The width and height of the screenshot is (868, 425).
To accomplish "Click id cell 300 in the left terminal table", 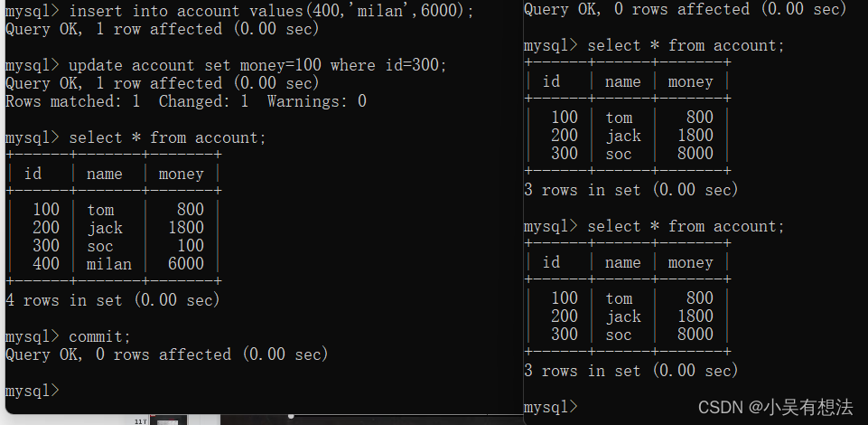I will coord(46,245).
